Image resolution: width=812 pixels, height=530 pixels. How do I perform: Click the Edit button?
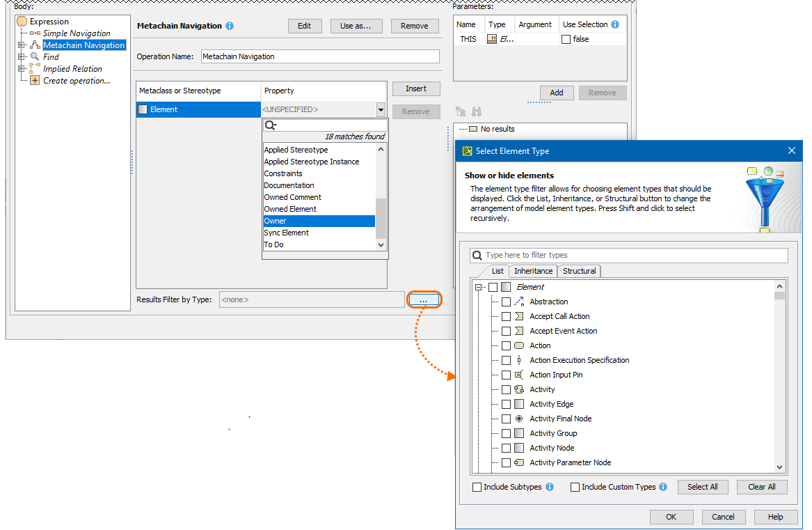click(x=305, y=26)
